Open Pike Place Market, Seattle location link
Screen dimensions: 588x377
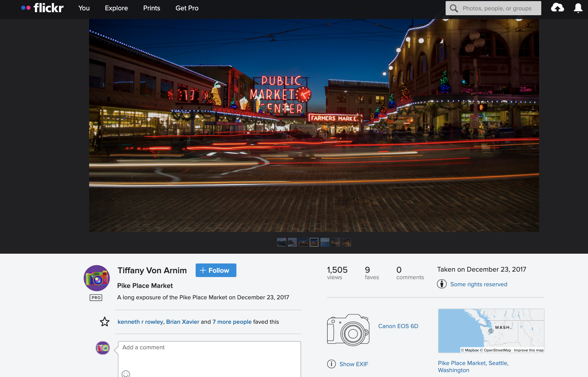[473, 366]
